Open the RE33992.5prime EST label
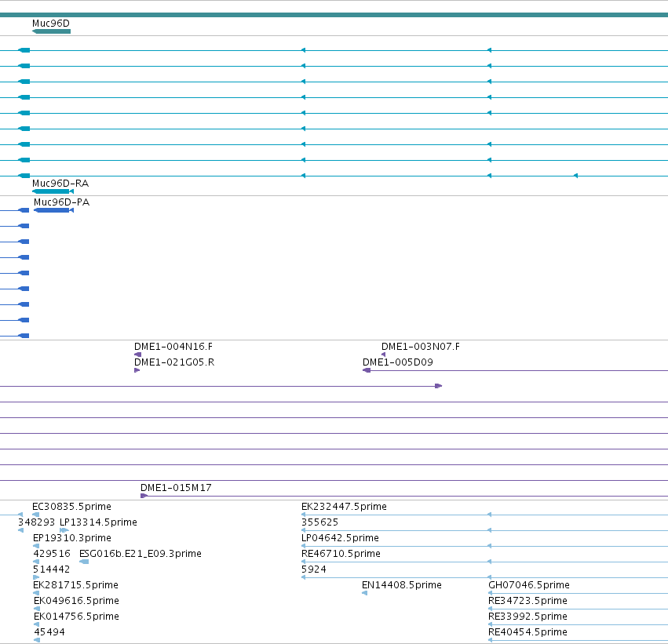This screenshot has height=644, width=668. 527,617
